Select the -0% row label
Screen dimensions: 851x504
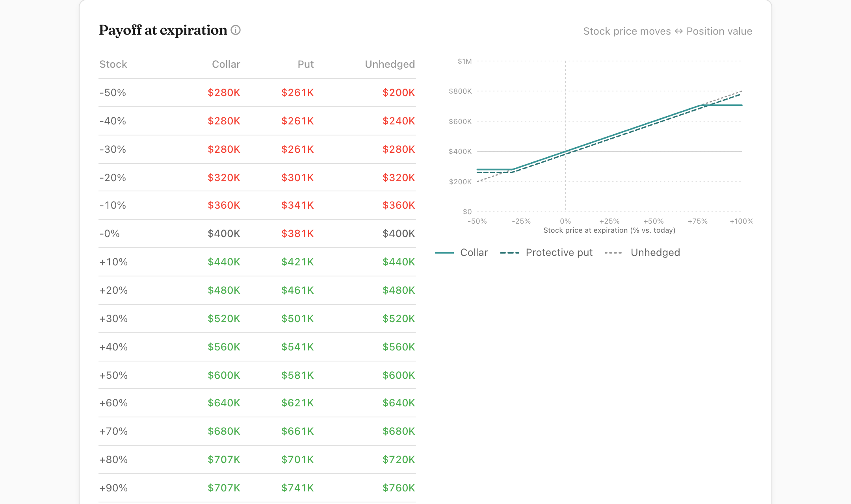(110, 233)
